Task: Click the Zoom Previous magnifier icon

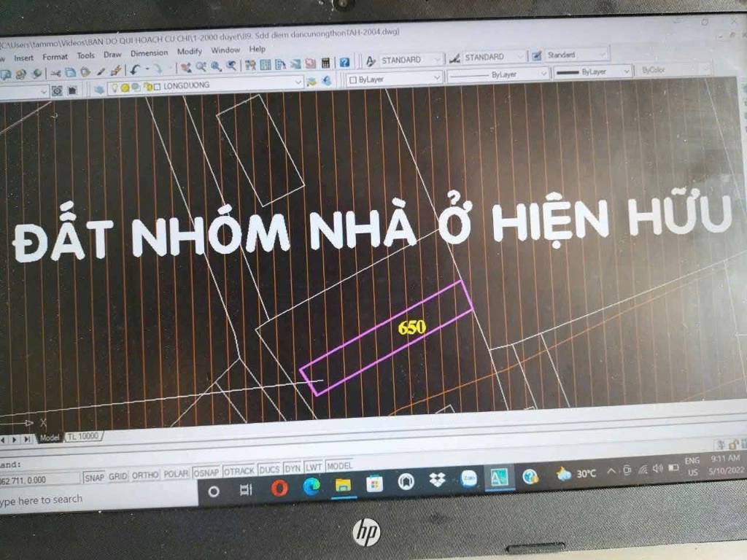Action: (x=231, y=66)
